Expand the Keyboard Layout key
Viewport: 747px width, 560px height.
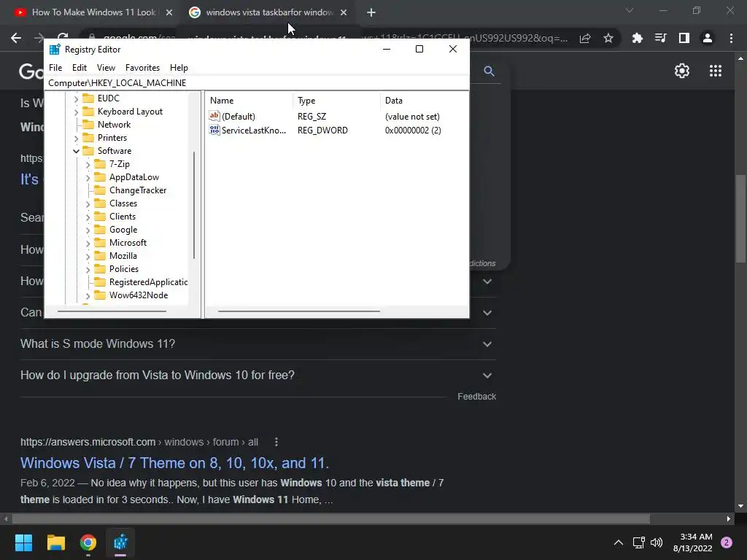click(x=76, y=112)
